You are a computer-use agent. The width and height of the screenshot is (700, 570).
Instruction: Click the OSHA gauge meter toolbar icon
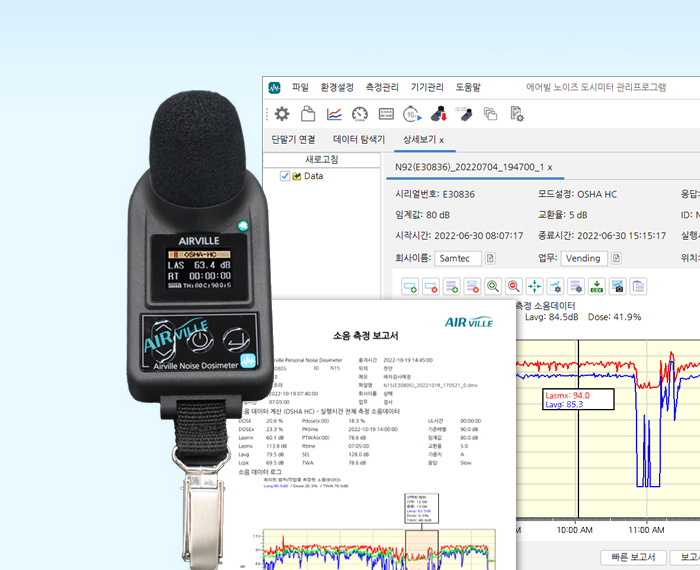point(360,114)
